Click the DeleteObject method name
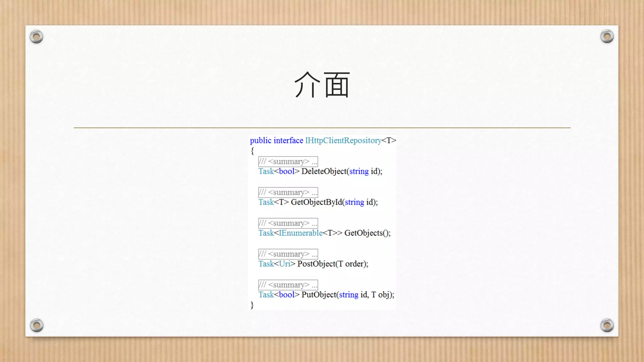This screenshot has height=362, width=644. (324, 171)
